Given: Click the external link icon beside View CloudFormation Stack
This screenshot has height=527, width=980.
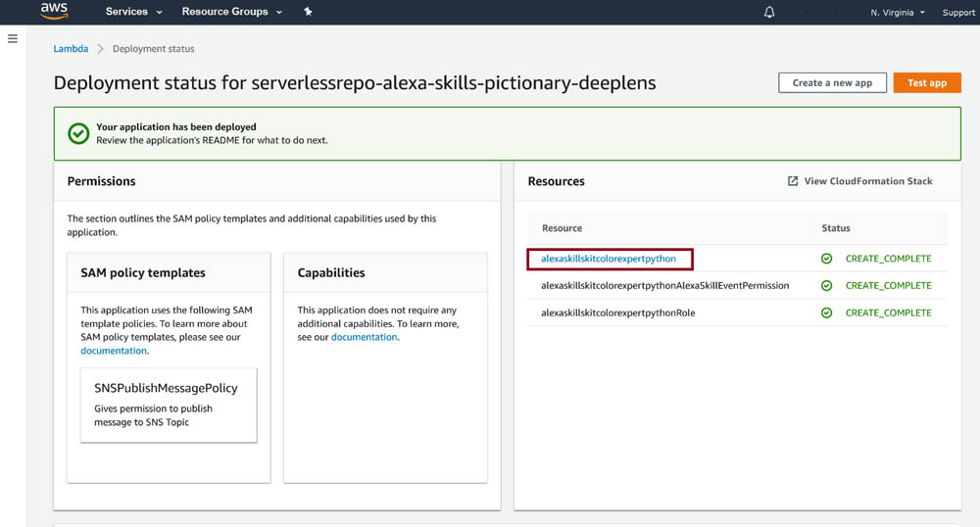Looking at the screenshot, I should pyautogui.click(x=793, y=181).
